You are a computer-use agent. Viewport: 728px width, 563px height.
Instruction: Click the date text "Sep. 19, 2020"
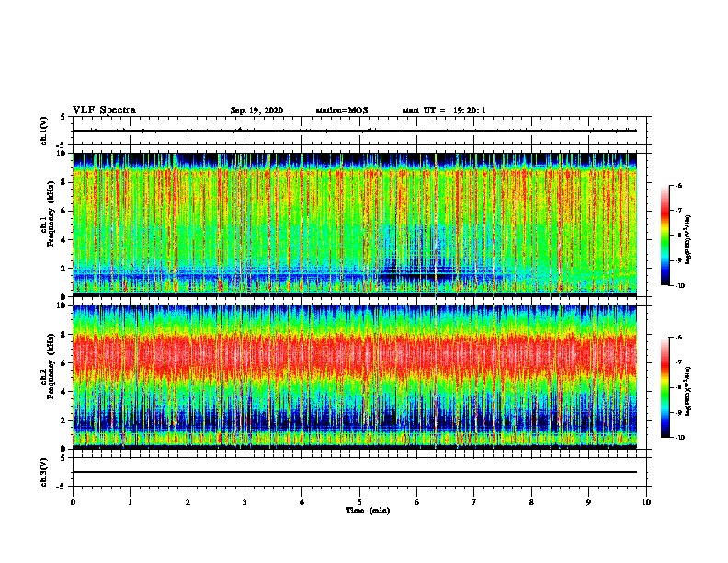(x=256, y=110)
